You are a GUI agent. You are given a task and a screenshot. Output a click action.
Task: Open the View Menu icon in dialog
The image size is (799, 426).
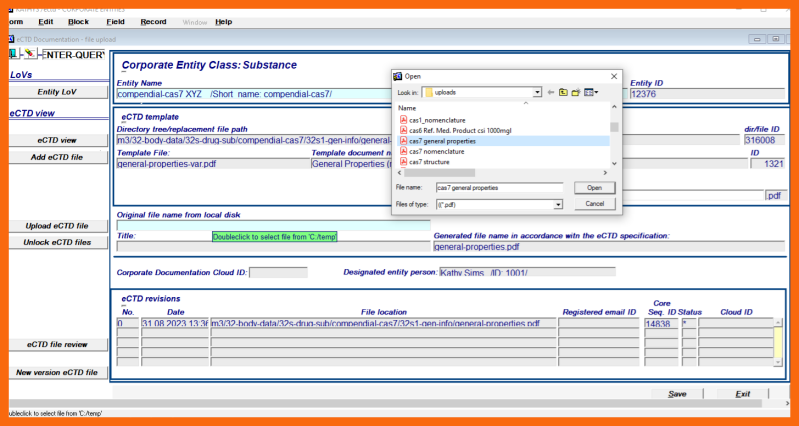[590, 92]
